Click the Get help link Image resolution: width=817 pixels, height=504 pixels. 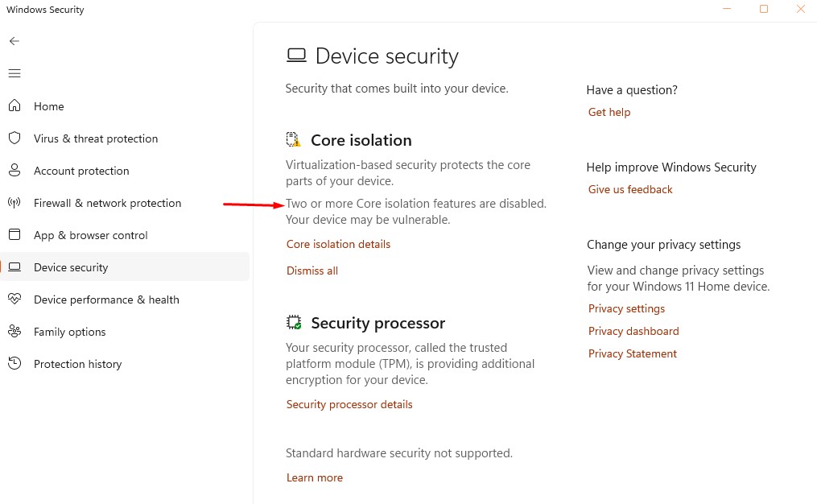609,112
